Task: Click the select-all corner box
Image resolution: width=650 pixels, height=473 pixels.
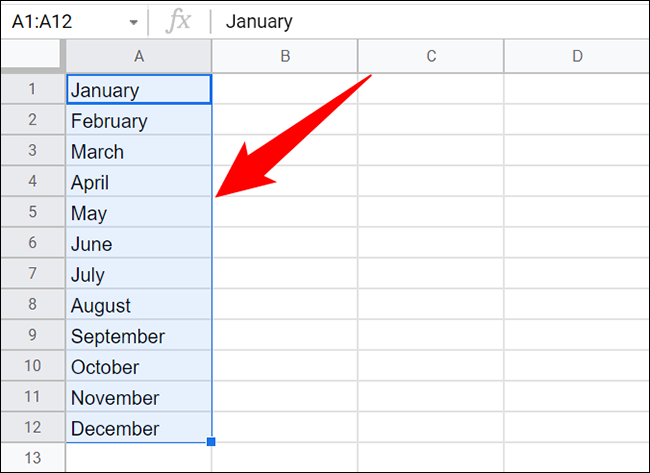Action: [x=32, y=57]
